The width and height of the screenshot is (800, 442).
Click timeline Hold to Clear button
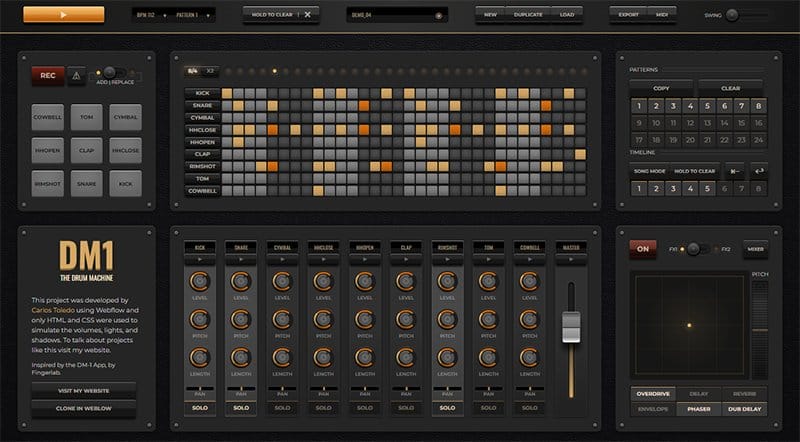coord(694,171)
